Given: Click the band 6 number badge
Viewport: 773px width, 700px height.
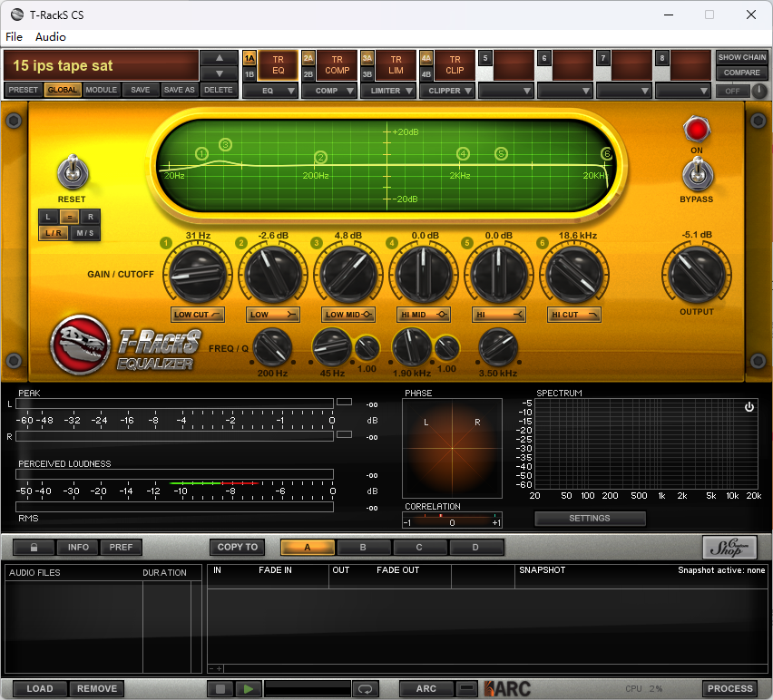Looking at the screenshot, I should [543, 243].
